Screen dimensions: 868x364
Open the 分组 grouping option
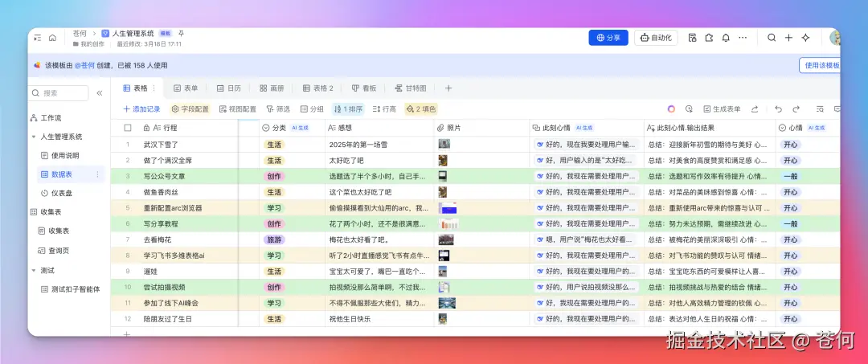click(x=312, y=109)
